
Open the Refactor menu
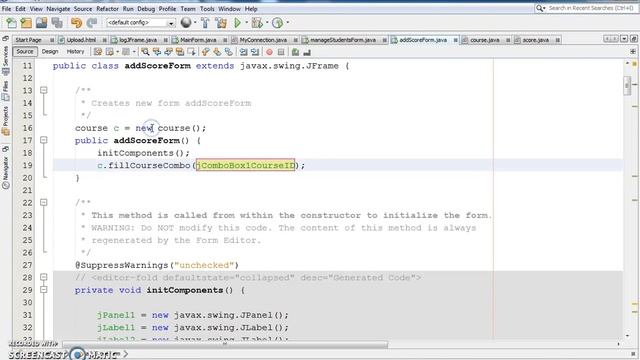tap(107, 9)
